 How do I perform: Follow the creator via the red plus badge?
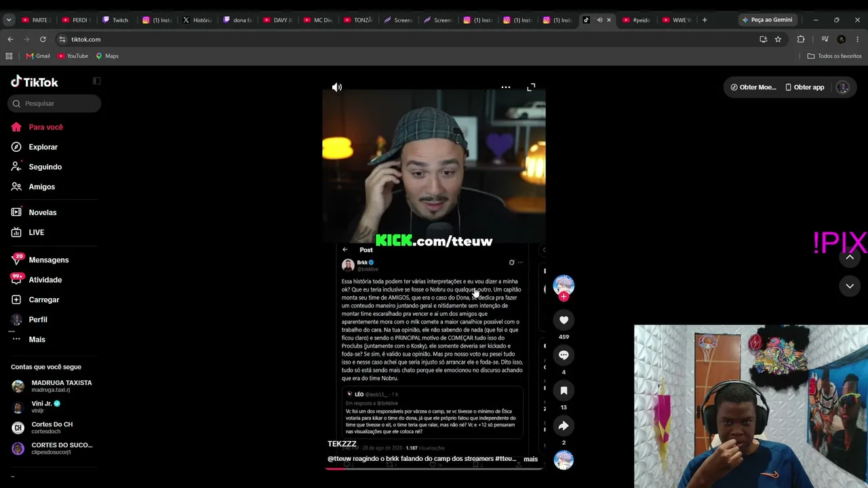click(x=564, y=296)
